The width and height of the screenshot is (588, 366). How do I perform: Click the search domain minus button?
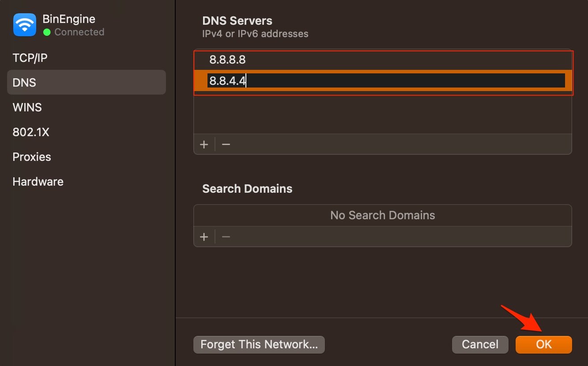pyautogui.click(x=226, y=236)
